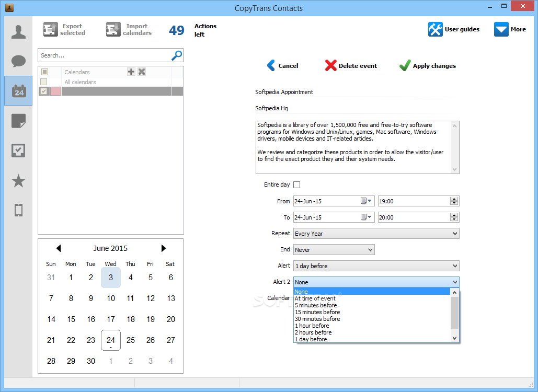Image resolution: width=538 pixels, height=392 pixels.
Task: Expand the Alert dropdown
Action: [455, 266]
